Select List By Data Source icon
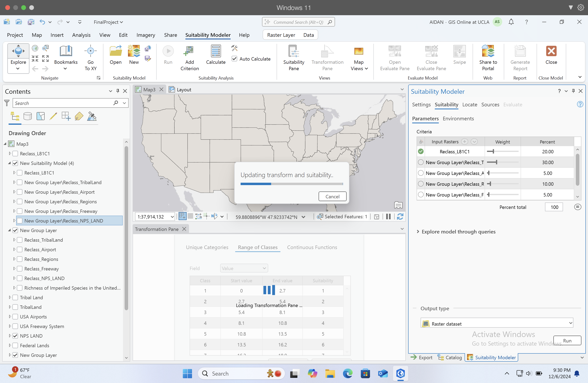This screenshot has height=383, width=588. [28, 116]
